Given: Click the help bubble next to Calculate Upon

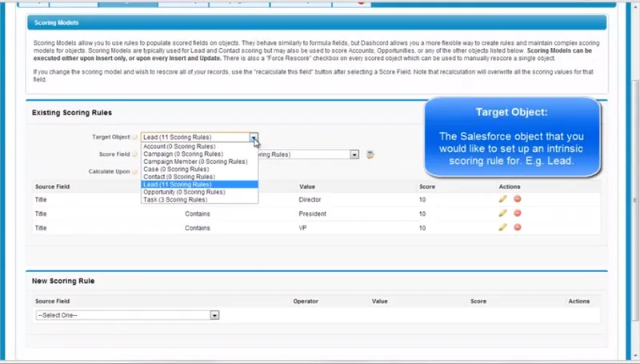Looking at the screenshot, I should point(134,171).
